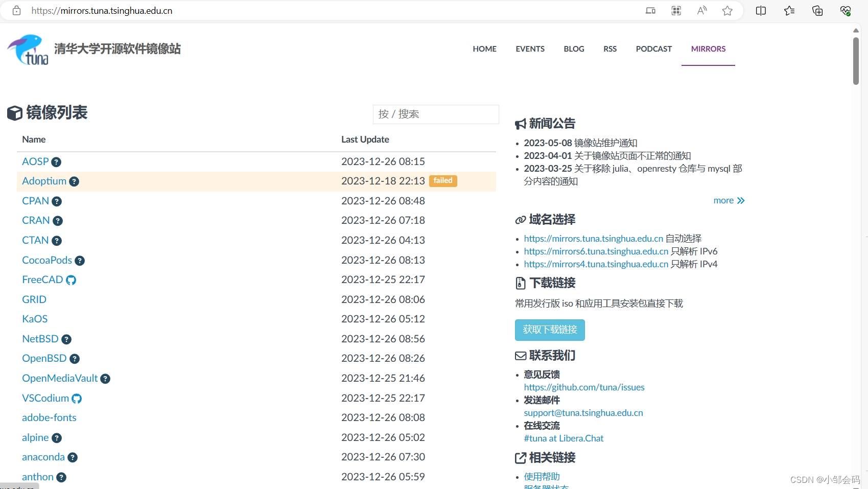Click the 获取下载链接 button

(x=550, y=330)
